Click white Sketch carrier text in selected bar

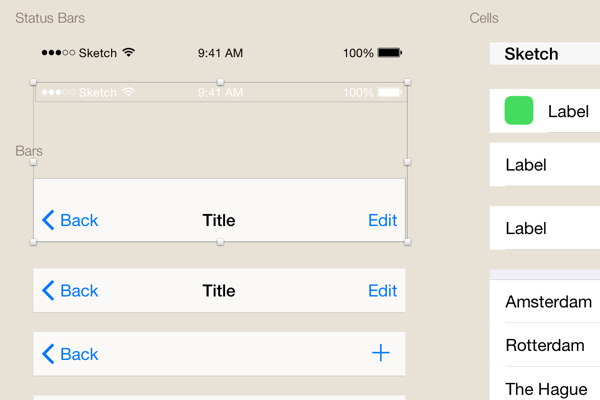click(x=98, y=93)
